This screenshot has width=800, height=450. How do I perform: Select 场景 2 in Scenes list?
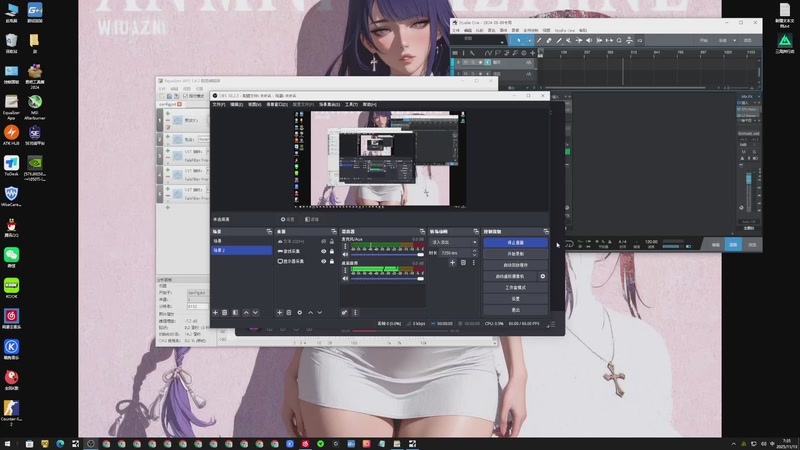[241, 251]
